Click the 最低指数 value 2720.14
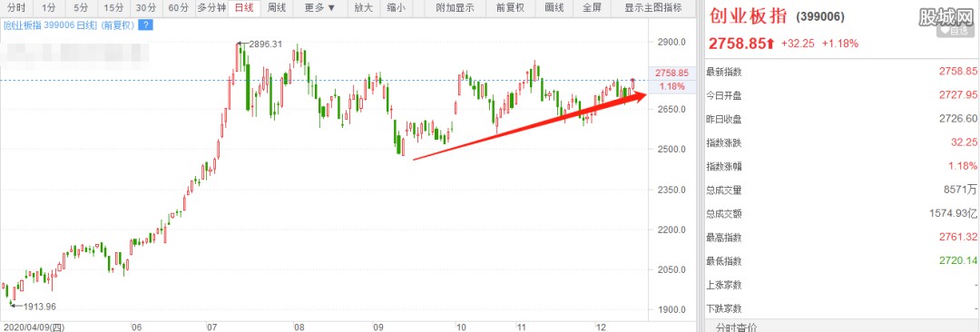This screenshot has height=332, width=980. 957,261
